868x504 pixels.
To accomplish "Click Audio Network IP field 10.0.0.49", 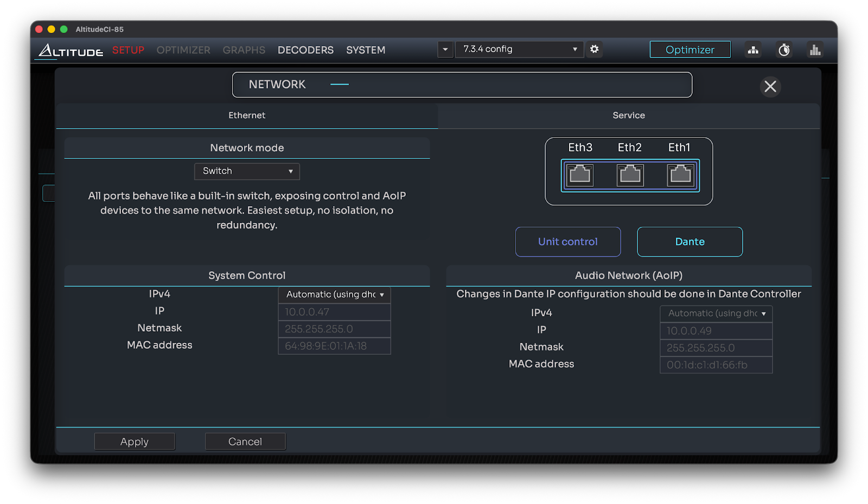I will point(716,331).
